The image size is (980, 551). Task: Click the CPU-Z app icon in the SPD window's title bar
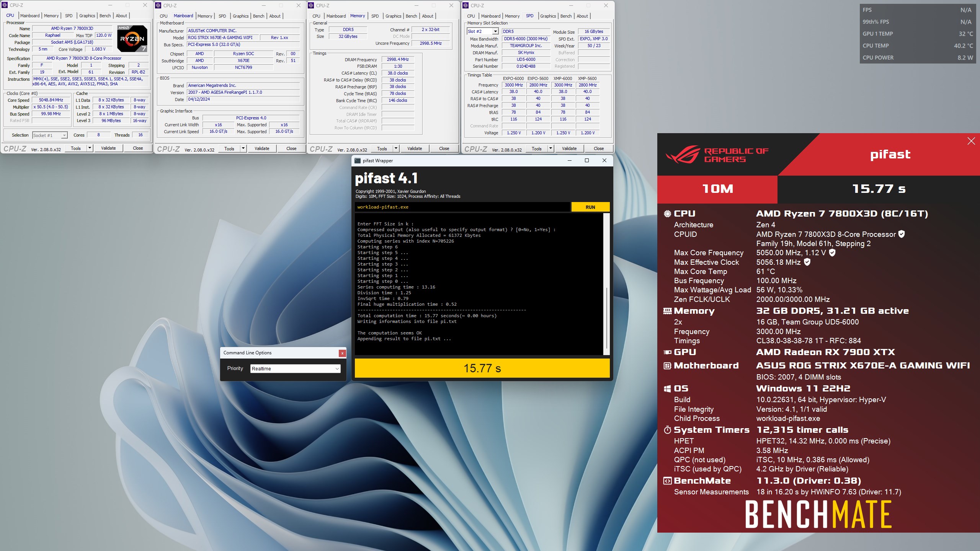[466, 5]
